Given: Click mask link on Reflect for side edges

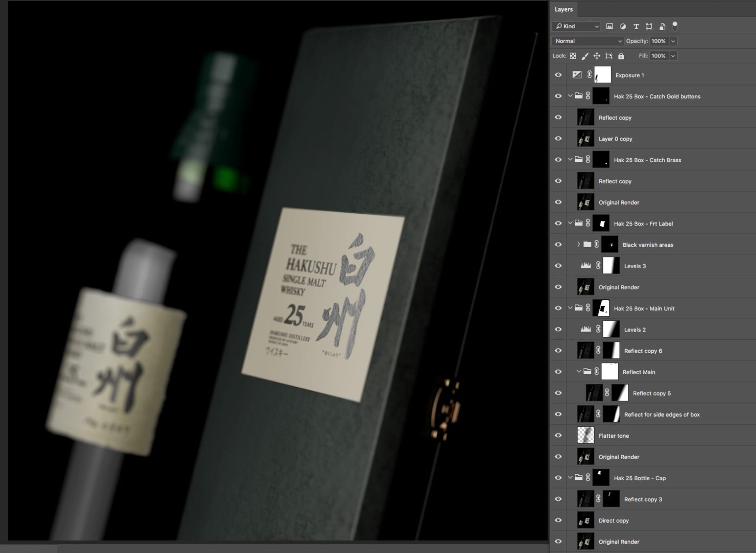Looking at the screenshot, I should pyautogui.click(x=598, y=414).
